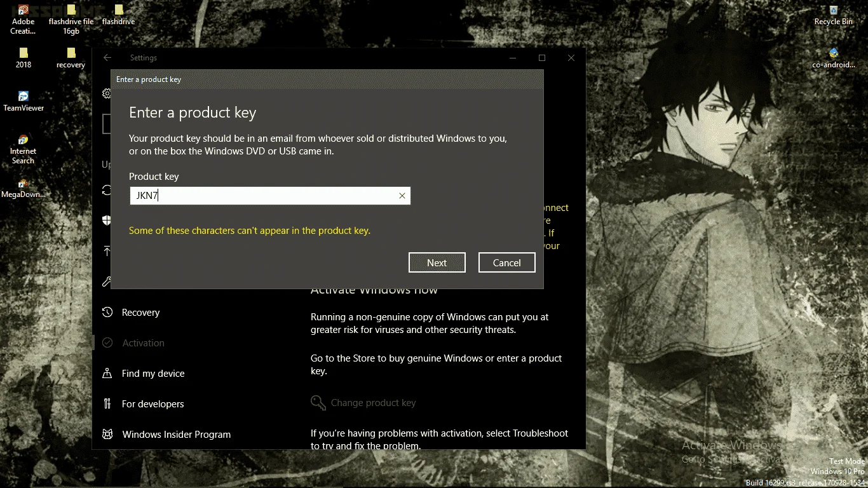
Task: Clear the product key field with X
Action: point(402,196)
